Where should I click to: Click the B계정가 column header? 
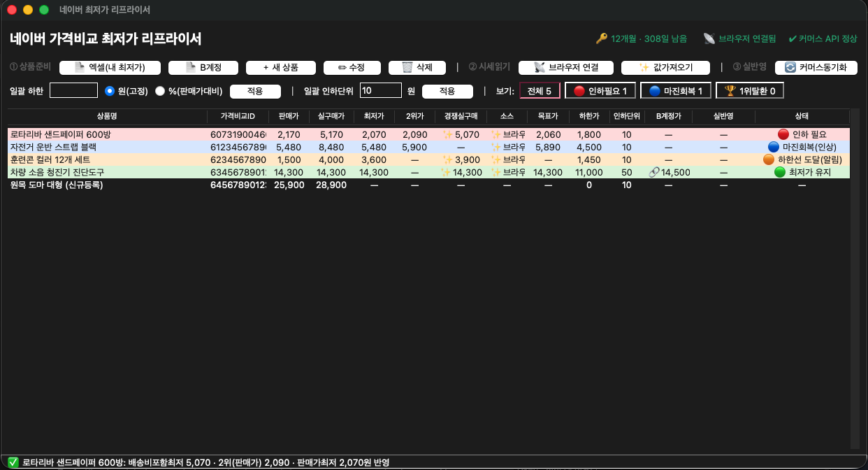pos(668,116)
